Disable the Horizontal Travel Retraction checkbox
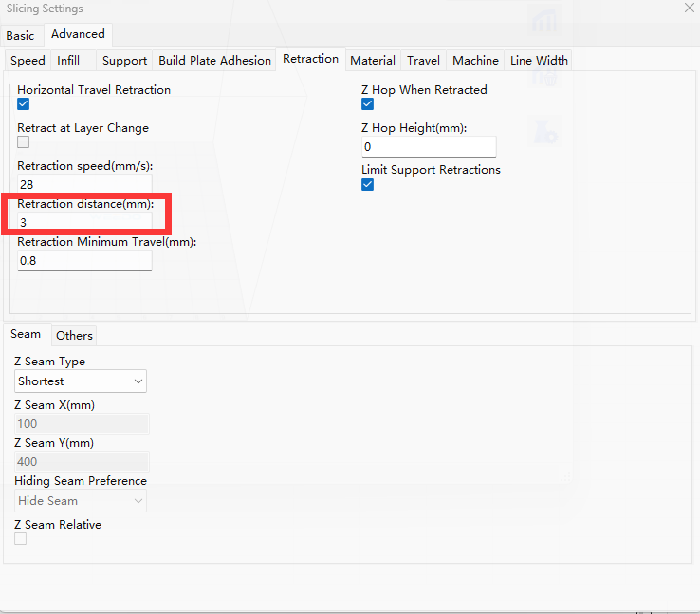 point(24,104)
